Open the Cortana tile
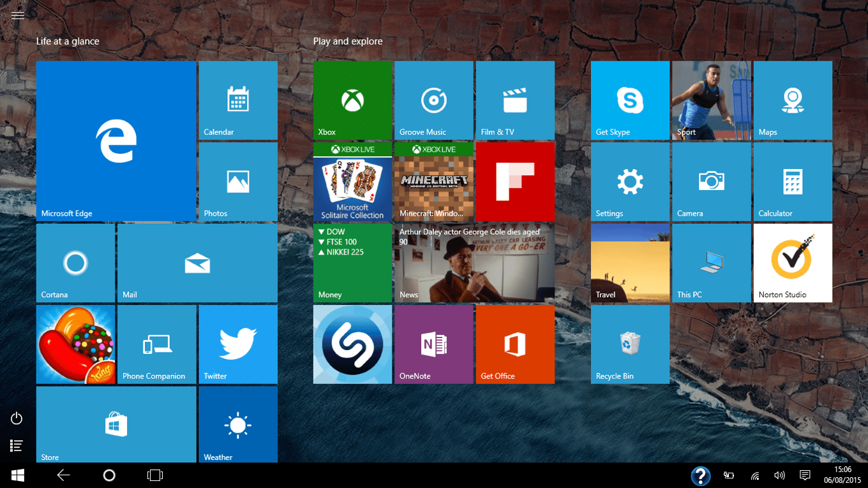Viewport: 868px width, 488px height. pyautogui.click(x=75, y=263)
